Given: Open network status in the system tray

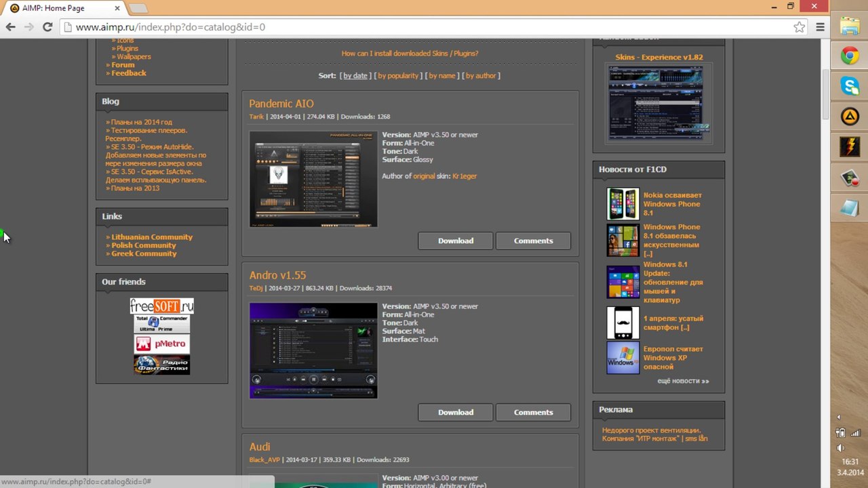Looking at the screenshot, I should 856,433.
